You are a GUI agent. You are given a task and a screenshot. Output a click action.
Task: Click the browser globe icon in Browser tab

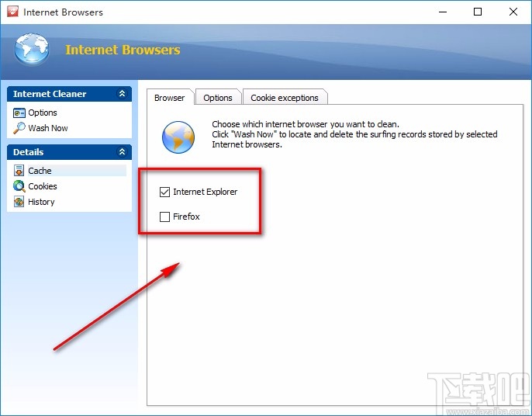(x=178, y=137)
